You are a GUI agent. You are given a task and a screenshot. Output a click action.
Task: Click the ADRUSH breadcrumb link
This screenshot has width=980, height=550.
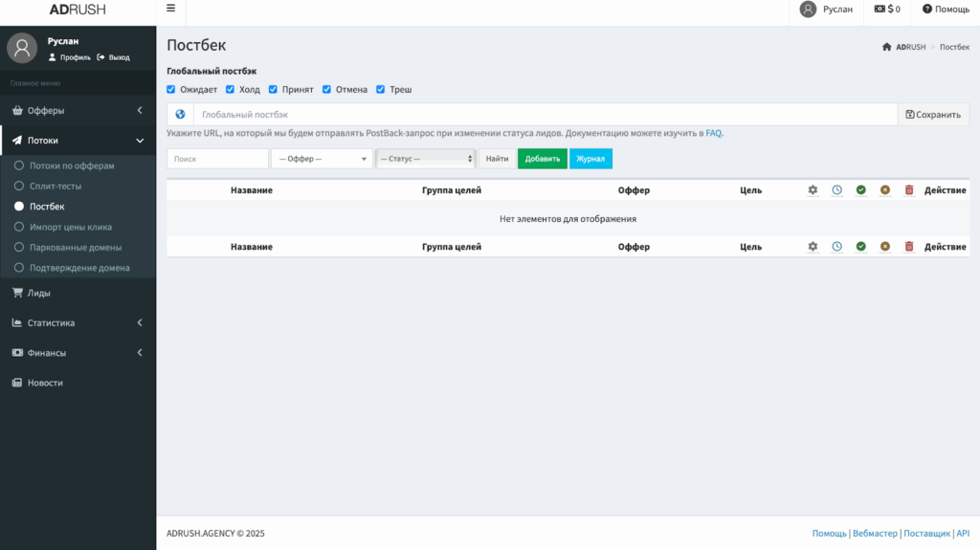[x=911, y=47]
